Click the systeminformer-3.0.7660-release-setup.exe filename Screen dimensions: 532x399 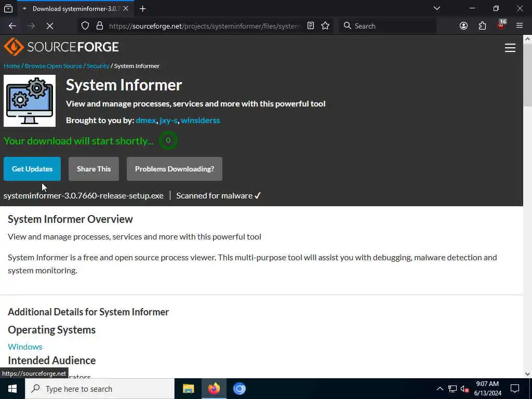[84, 196]
